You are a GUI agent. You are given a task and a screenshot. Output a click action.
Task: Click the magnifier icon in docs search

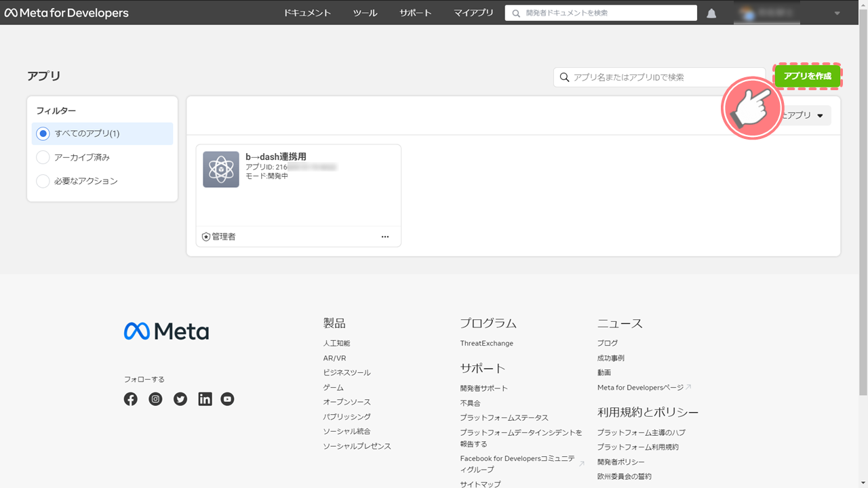[x=516, y=13]
